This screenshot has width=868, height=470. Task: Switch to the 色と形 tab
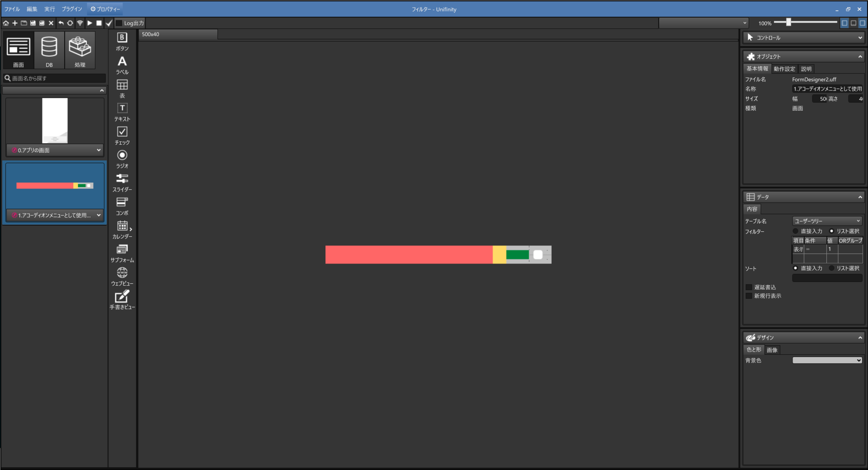coord(754,350)
